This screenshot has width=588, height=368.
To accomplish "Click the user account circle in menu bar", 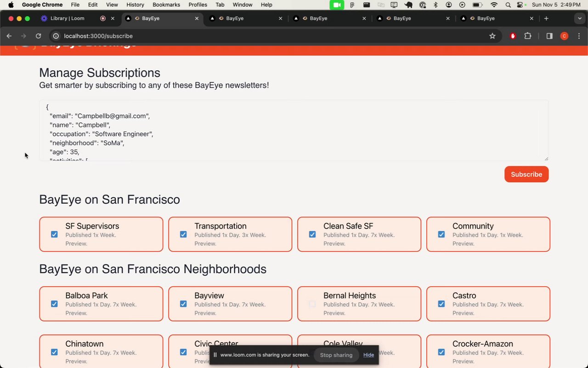I will pos(449,5).
